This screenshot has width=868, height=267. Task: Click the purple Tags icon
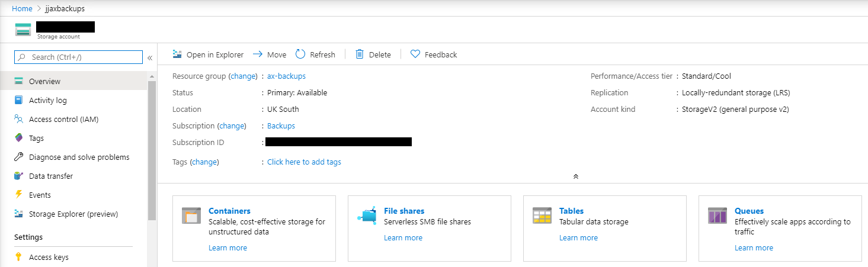pyautogui.click(x=19, y=138)
